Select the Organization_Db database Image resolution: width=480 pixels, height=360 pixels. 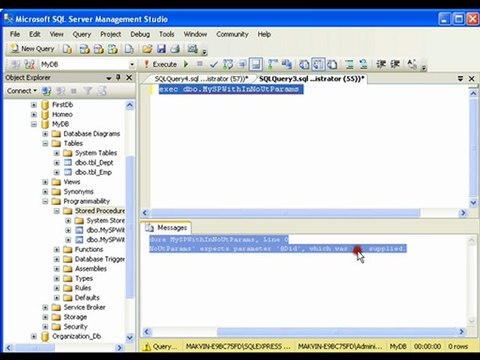click(x=77, y=336)
